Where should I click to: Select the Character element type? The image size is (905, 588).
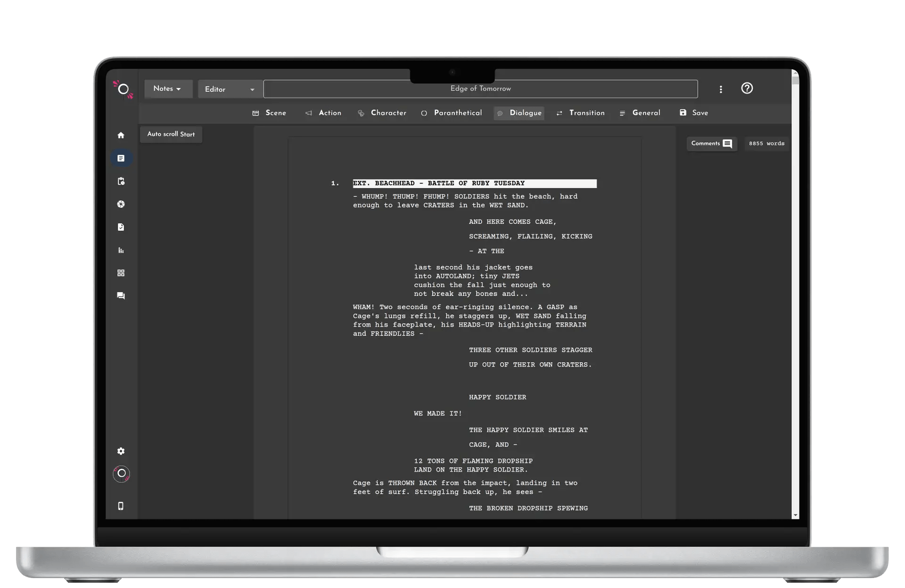[382, 113]
